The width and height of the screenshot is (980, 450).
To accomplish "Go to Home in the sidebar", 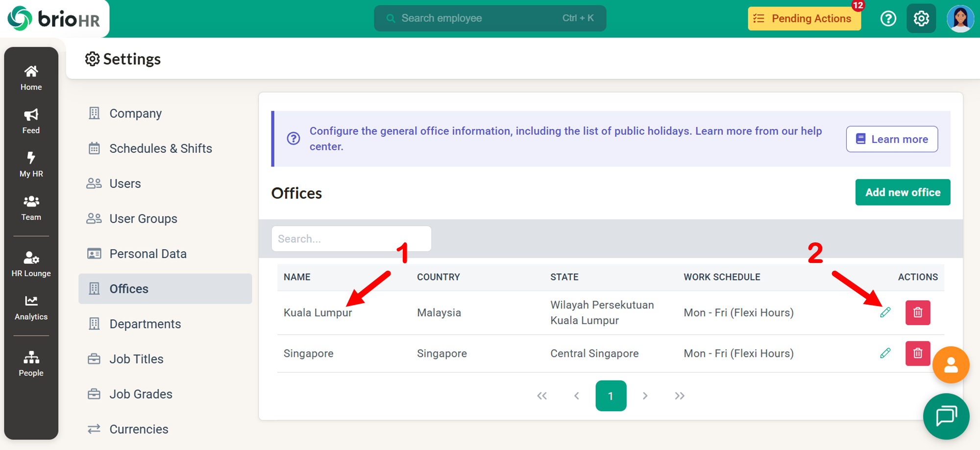I will pos(31,78).
